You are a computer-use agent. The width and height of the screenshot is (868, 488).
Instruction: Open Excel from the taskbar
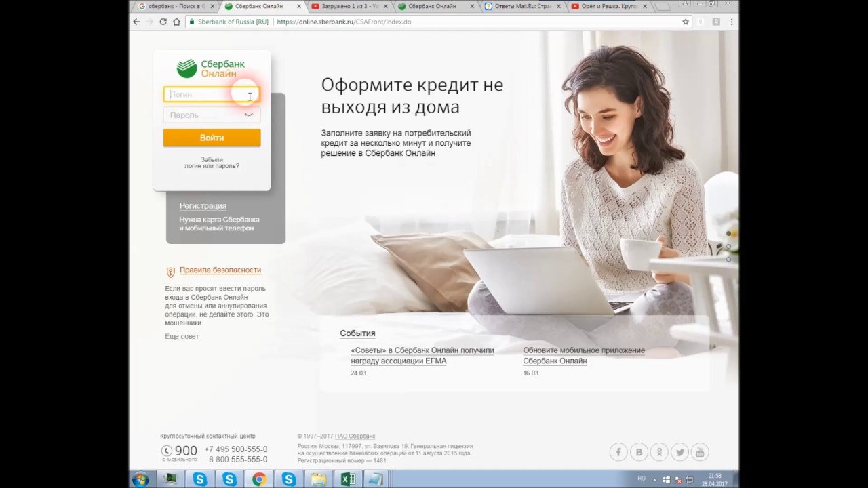348,479
